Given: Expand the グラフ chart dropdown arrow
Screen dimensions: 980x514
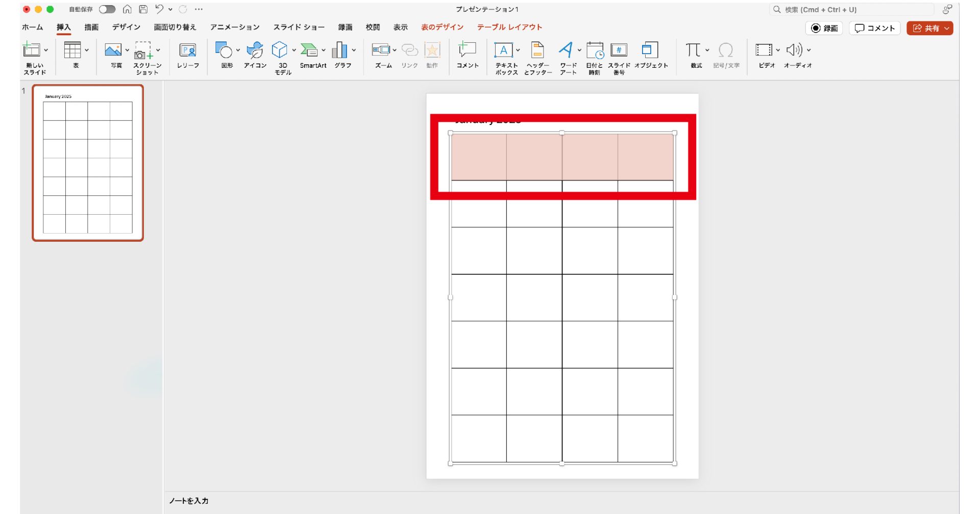Looking at the screenshot, I should coord(354,50).
